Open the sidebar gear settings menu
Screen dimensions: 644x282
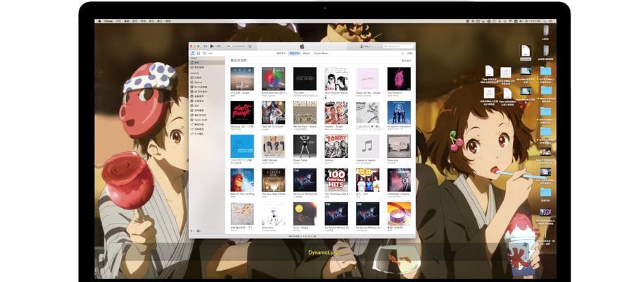click(x=199, y=231)
